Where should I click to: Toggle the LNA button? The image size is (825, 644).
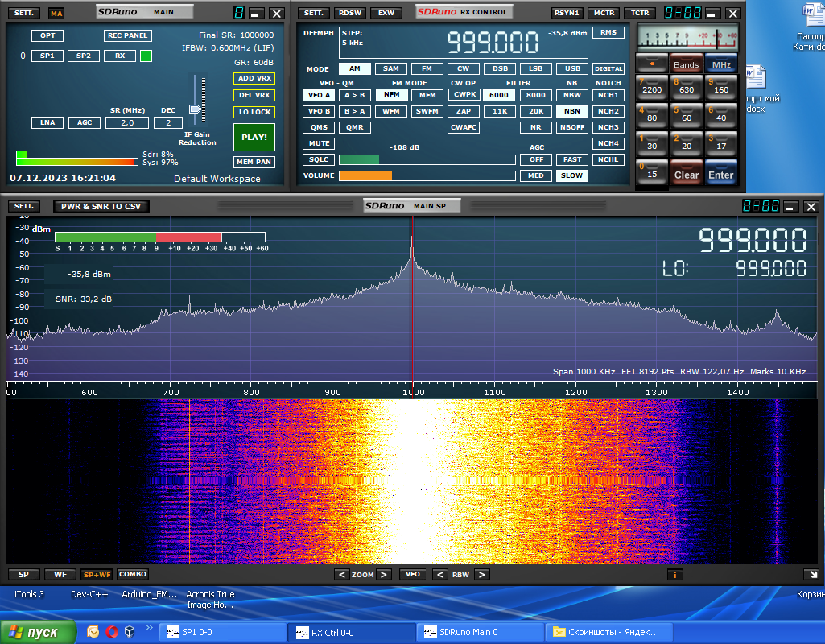click(x=47, y=122)
